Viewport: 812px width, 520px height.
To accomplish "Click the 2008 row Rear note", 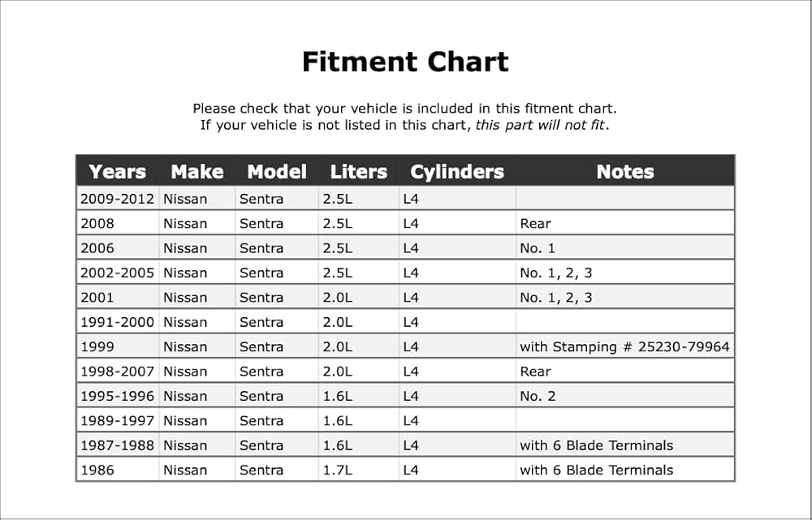I will (535, 224).
